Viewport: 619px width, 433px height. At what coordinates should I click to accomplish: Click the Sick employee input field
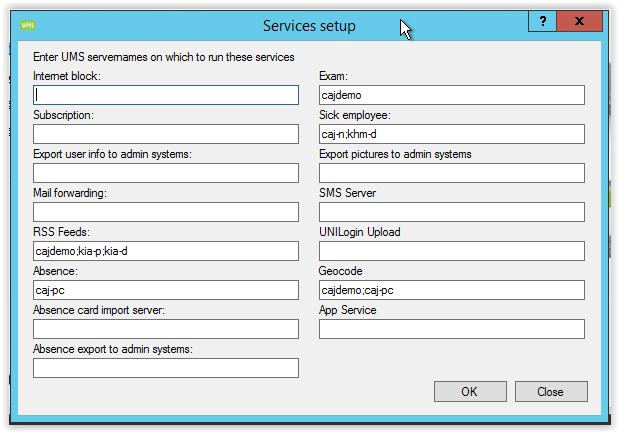coord(451,134)
